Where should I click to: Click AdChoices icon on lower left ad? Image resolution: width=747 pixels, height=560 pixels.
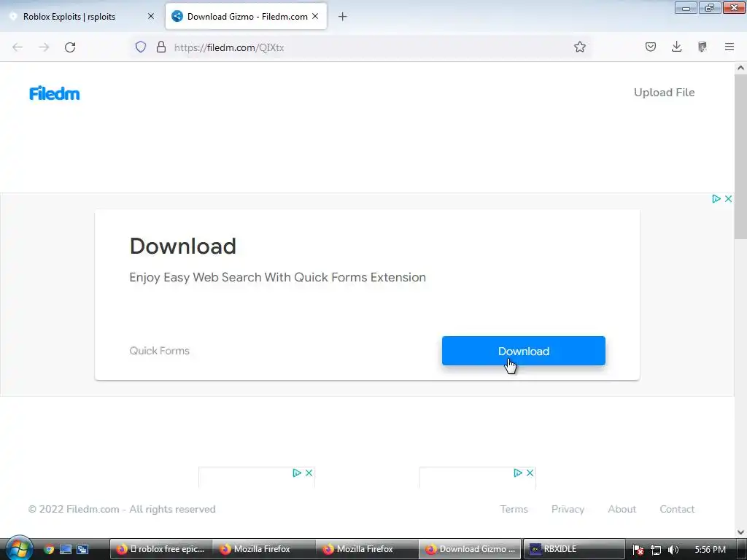click(x=297, y=472)
